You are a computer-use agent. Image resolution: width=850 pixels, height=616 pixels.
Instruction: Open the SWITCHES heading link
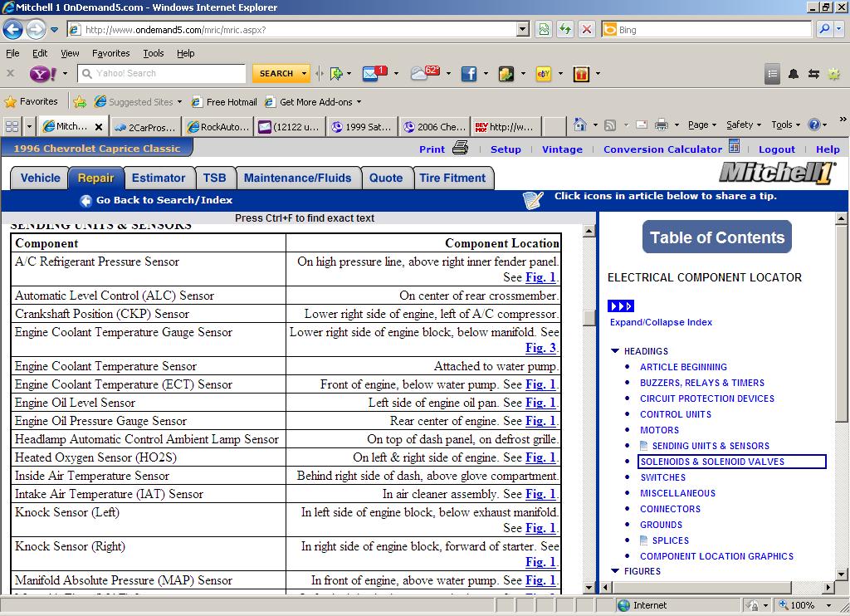pyautogui.click(x=662, y=477)
